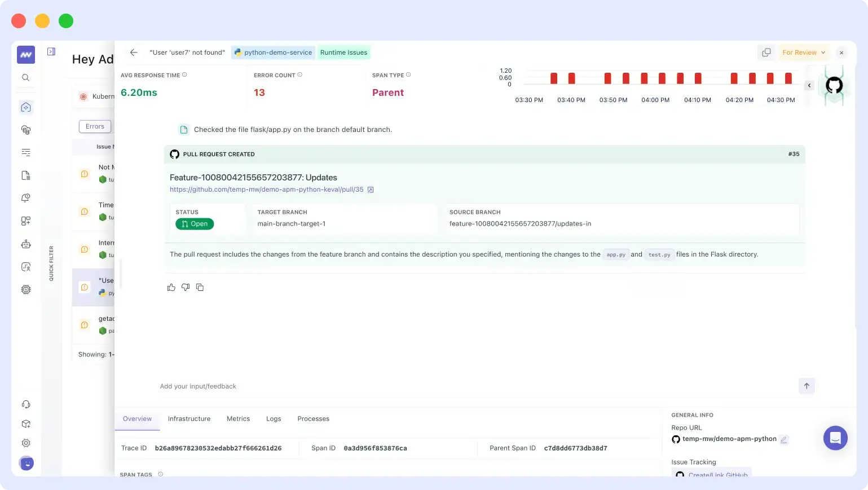This screenshot has width=868, height=490.
Task: Click the ERROR COUNT info icon
Action: [300, 74]
